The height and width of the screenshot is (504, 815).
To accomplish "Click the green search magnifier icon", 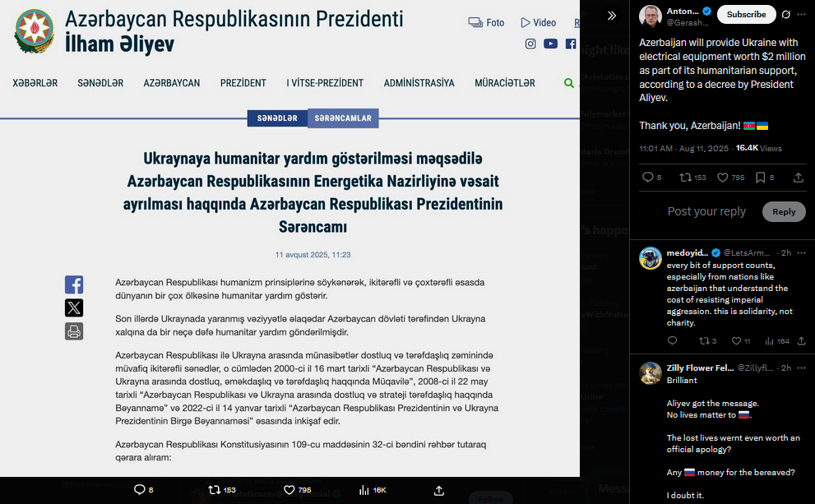I will coord(568,83).
